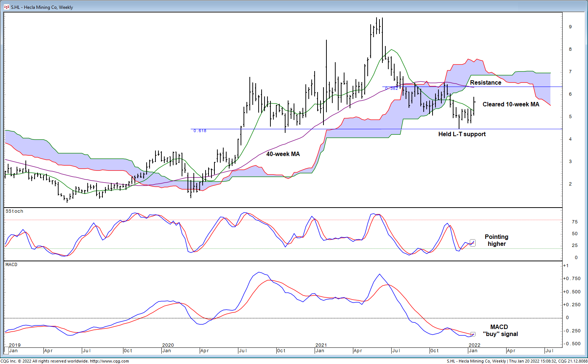Click price axis value 9

pos(570,27)
